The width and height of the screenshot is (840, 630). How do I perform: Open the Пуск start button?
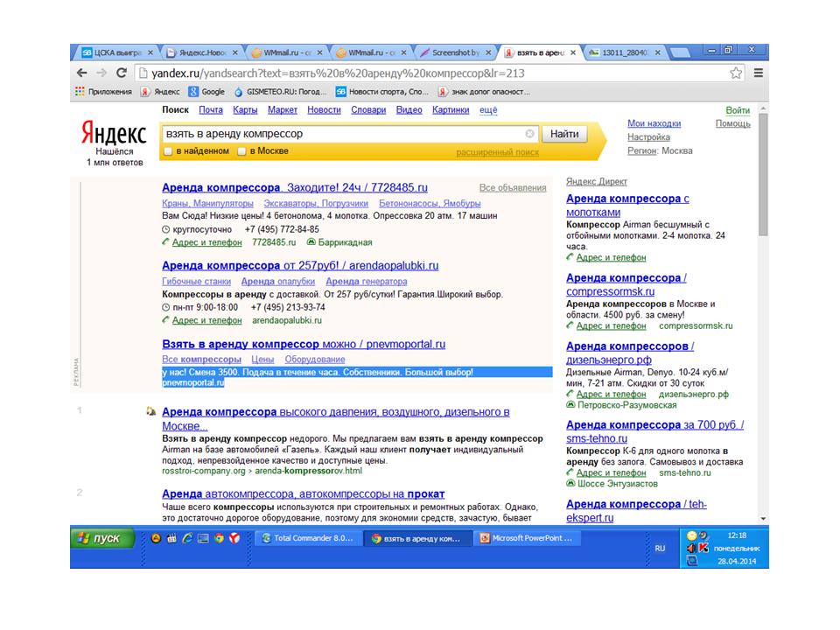tap(101, 538)
